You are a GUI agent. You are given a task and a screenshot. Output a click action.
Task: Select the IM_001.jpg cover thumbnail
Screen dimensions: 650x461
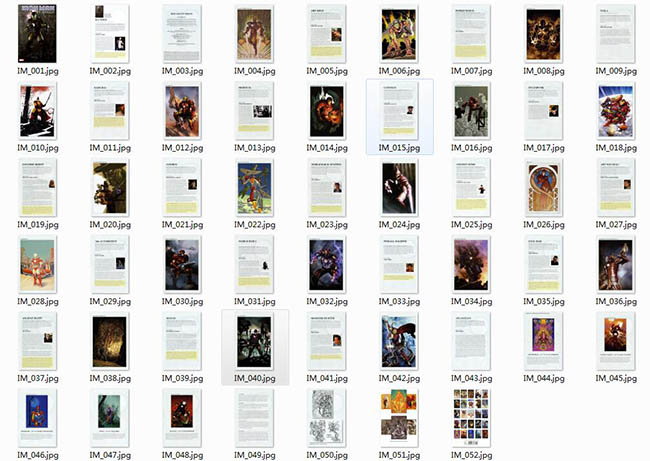coord(37,34)
